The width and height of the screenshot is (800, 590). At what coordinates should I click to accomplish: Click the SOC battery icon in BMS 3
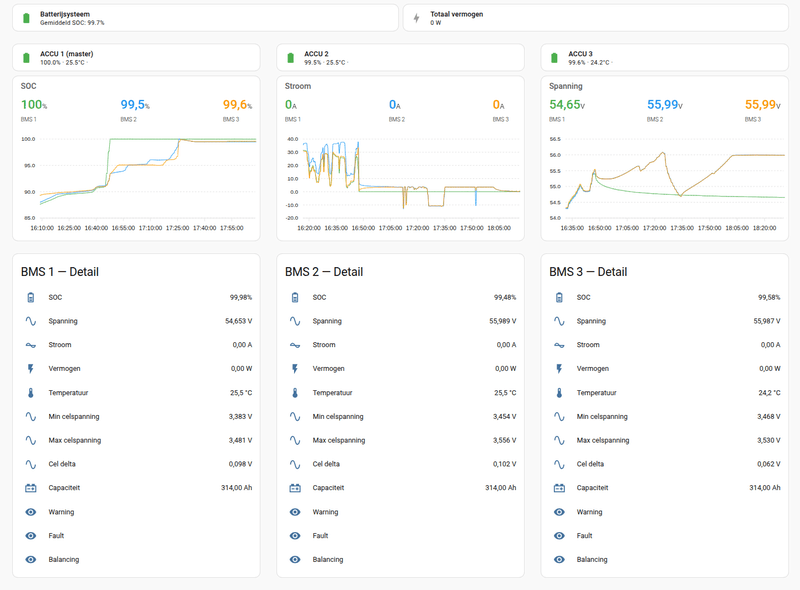point(559,297)
